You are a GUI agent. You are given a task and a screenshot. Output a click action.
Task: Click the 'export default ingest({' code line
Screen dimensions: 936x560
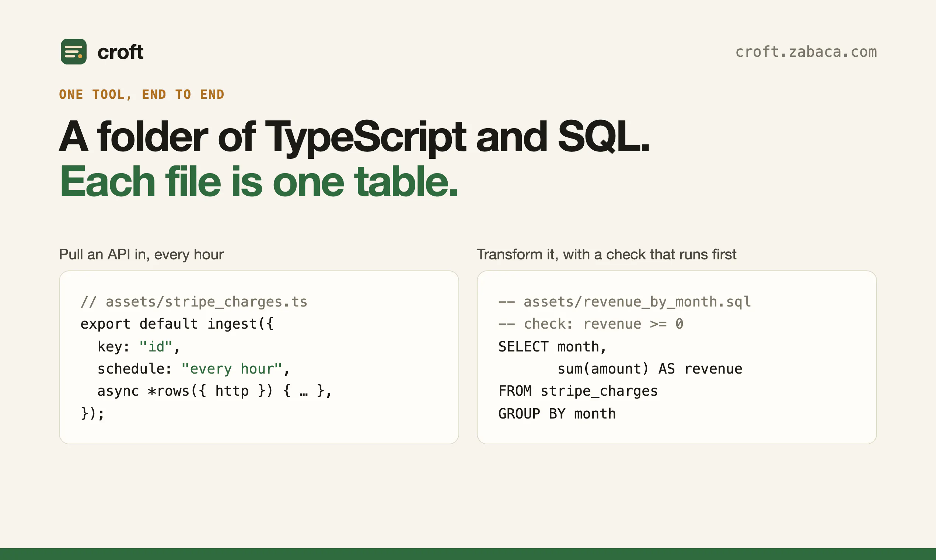(x=177, y=324)
